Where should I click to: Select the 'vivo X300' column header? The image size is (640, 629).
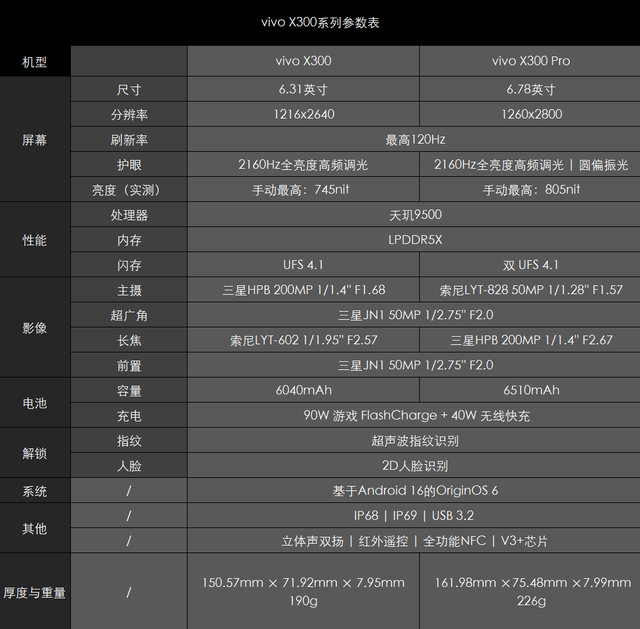coord(303,61)
